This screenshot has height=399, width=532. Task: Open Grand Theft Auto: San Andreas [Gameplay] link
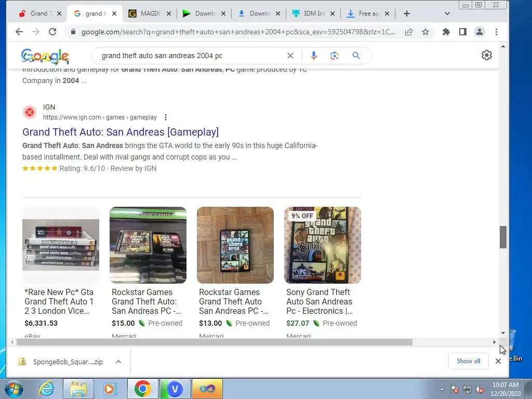pyautogui.click(x=121, y=132)
